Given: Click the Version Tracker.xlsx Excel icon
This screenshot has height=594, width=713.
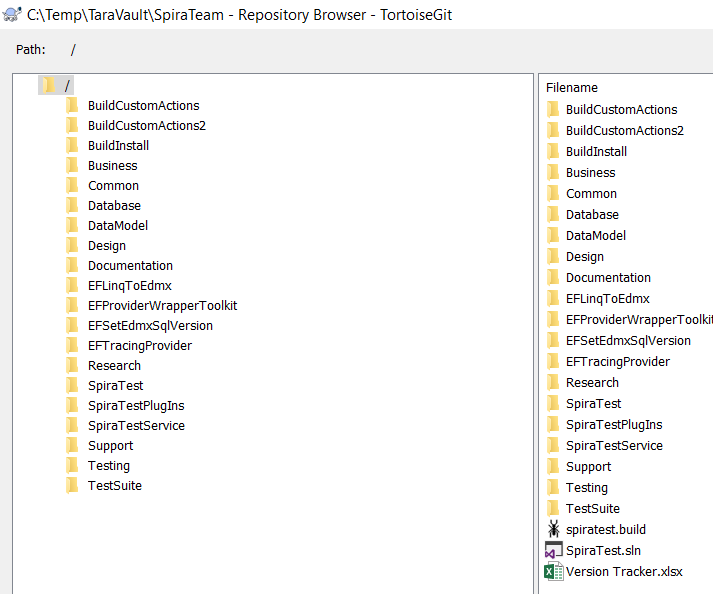Looking at the screenshot, I should tap(553, 571).
